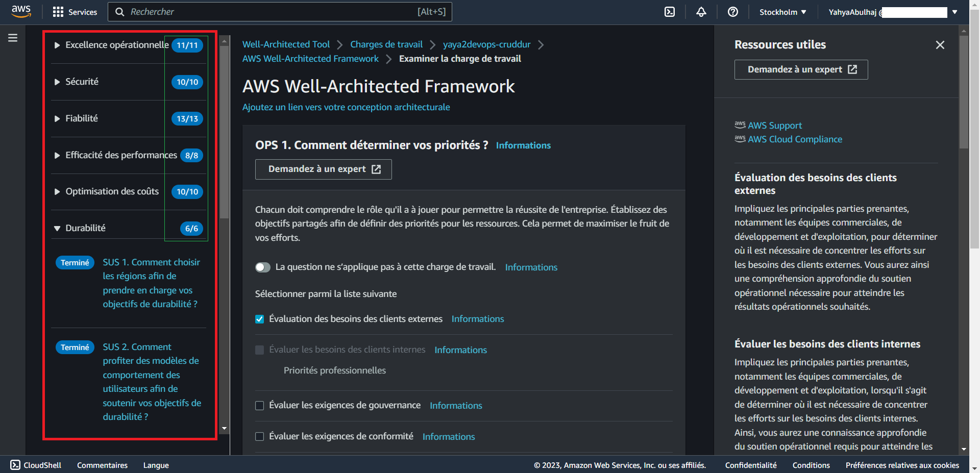Check Évaluer les besoins des clients internes
The height and width of the screenshot is (473, 980).
click(260, 350)
